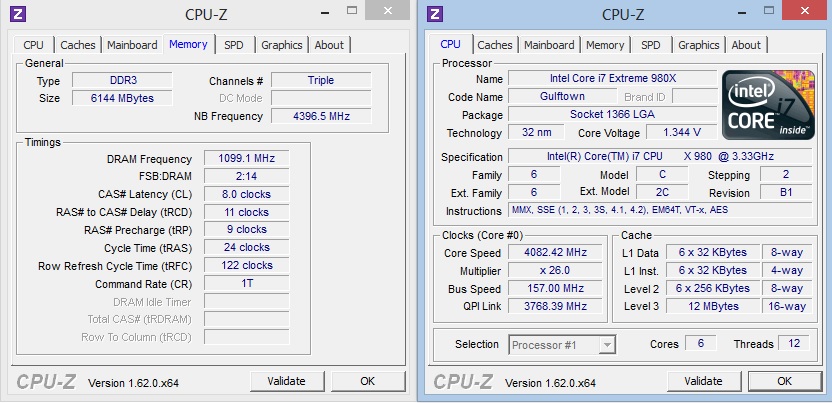Click the Level 3 12 MBytes value
This screenshot has height=403, width=832.
coord(712,306)
